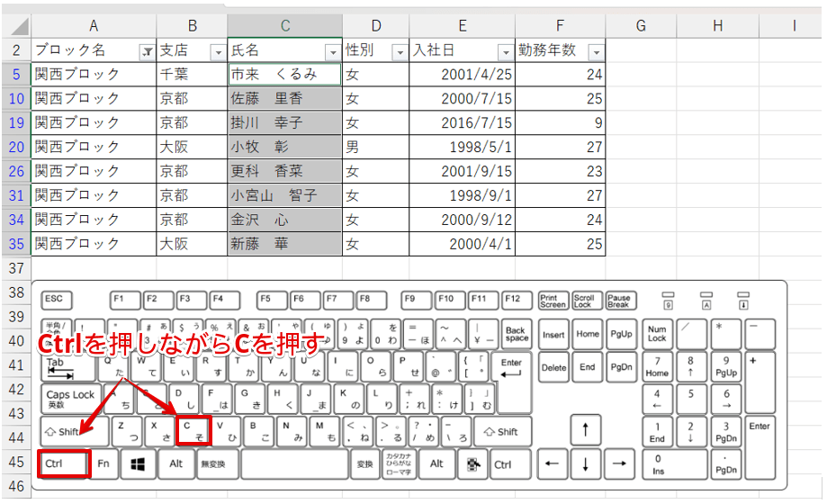Show filter options for 入社日

pyautogui.click(x=505, y=52)
